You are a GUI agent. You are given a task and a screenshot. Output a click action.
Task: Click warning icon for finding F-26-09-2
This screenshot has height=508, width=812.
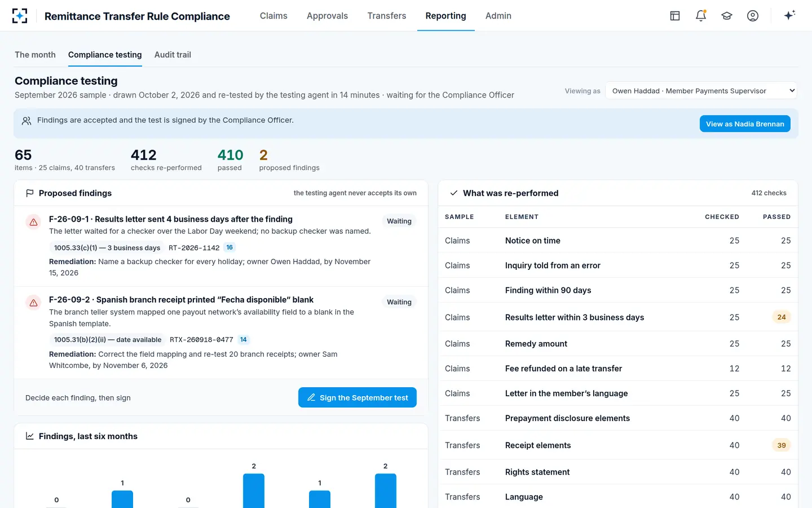coord(34,303)
